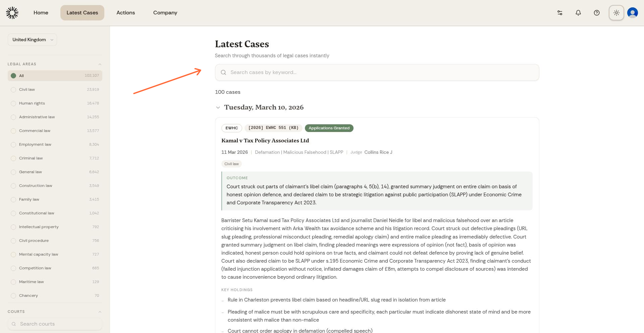Toggle light/dark theme with the sun icon
This screenshot has height=333, width=644.
click(x=616, y=12)
